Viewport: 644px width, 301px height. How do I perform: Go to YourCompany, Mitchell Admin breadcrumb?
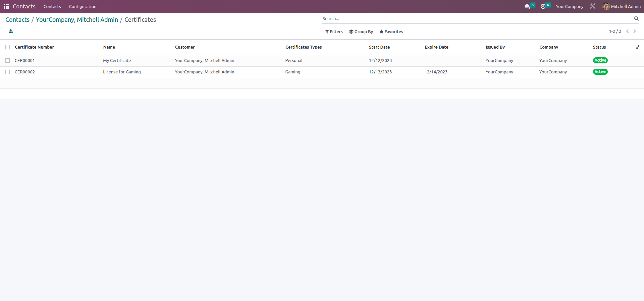coord(77,20)
